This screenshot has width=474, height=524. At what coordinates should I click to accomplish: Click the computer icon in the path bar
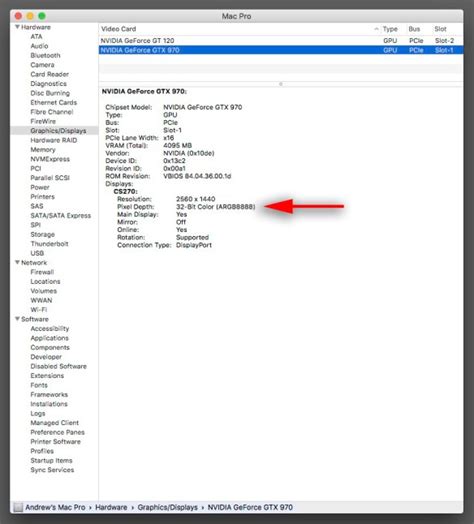tap(18, 507)
